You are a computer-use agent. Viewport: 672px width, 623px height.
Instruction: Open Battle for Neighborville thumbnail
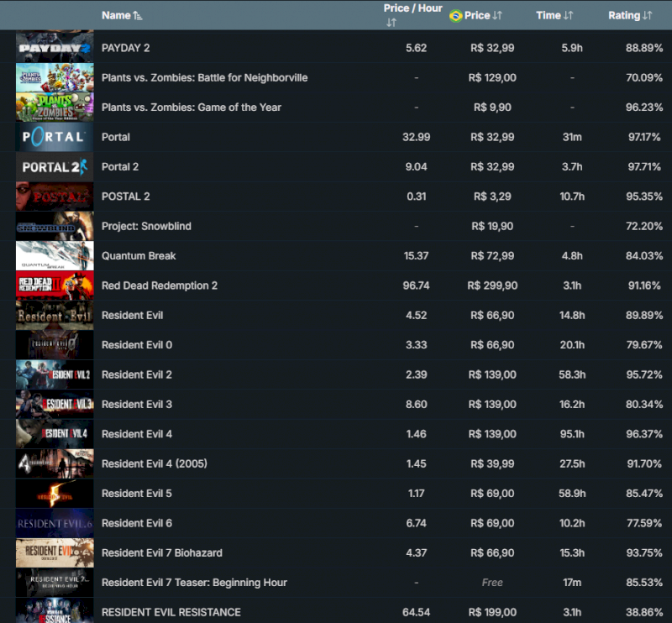pos(55,77)
